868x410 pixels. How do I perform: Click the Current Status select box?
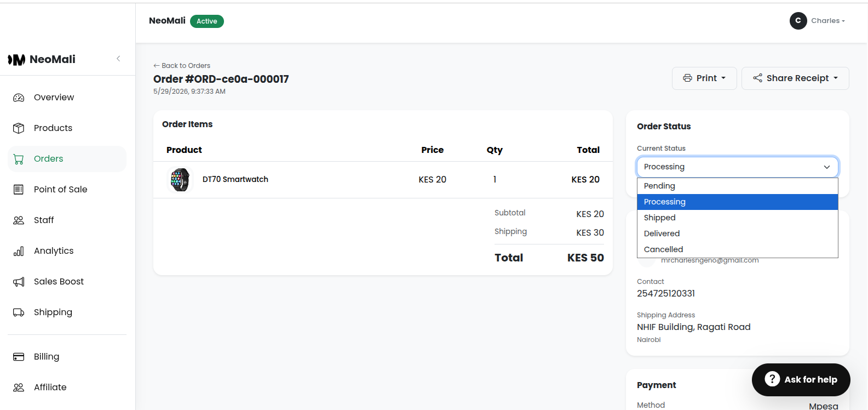[x=737, y=167]
